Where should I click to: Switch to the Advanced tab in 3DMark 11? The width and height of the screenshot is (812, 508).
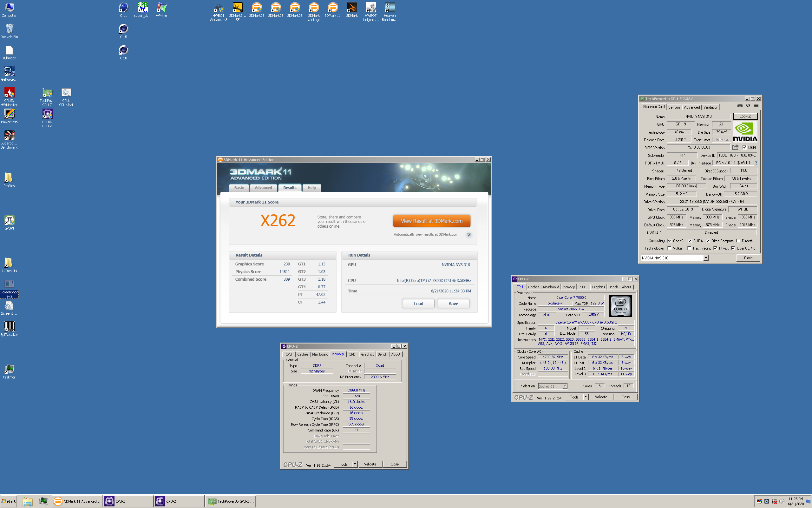tap(263, 187)
